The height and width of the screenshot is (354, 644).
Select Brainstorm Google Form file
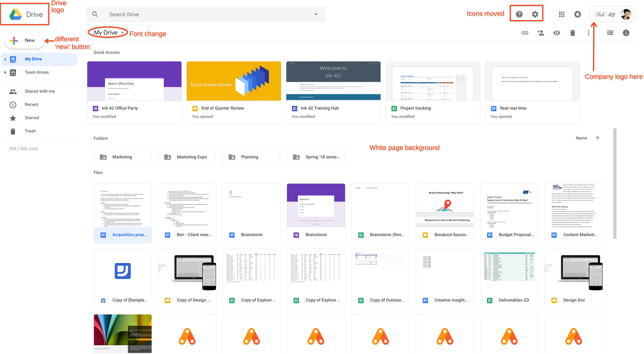coord(316,213)
